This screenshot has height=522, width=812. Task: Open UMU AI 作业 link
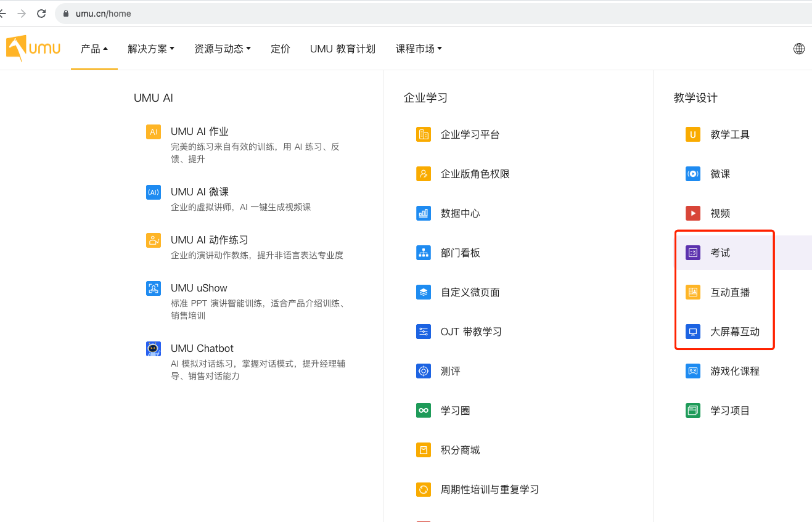(x=200, y=131)
